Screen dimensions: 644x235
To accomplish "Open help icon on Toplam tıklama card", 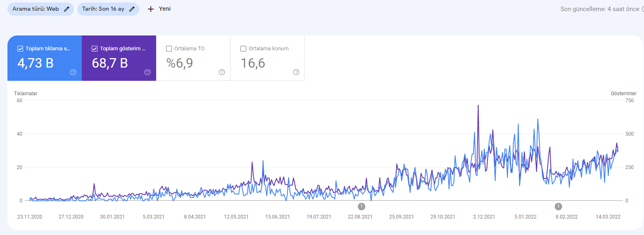I will pos(73,72).
